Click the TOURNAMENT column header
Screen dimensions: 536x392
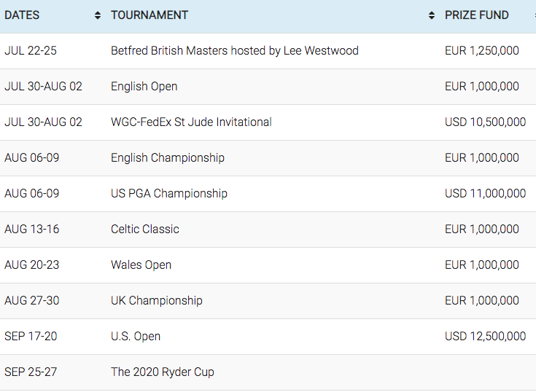click(149, 15)
